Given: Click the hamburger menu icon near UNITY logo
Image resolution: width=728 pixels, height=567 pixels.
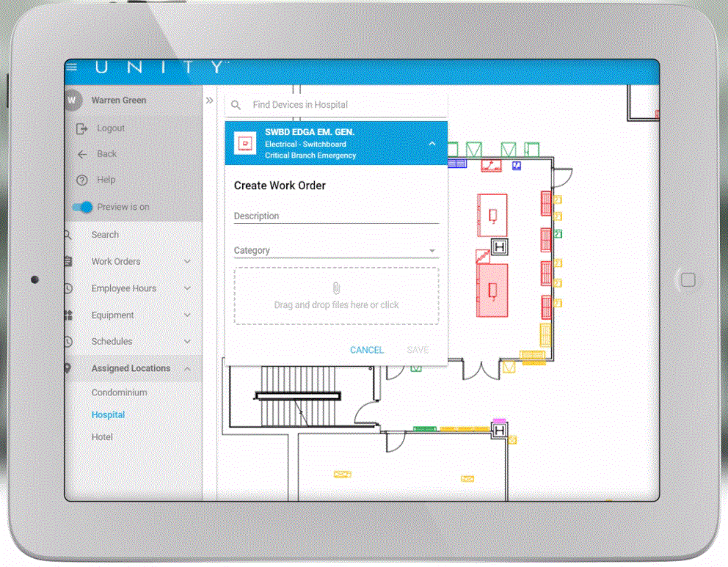Looking at the screenshot, I should pos(72,66).
